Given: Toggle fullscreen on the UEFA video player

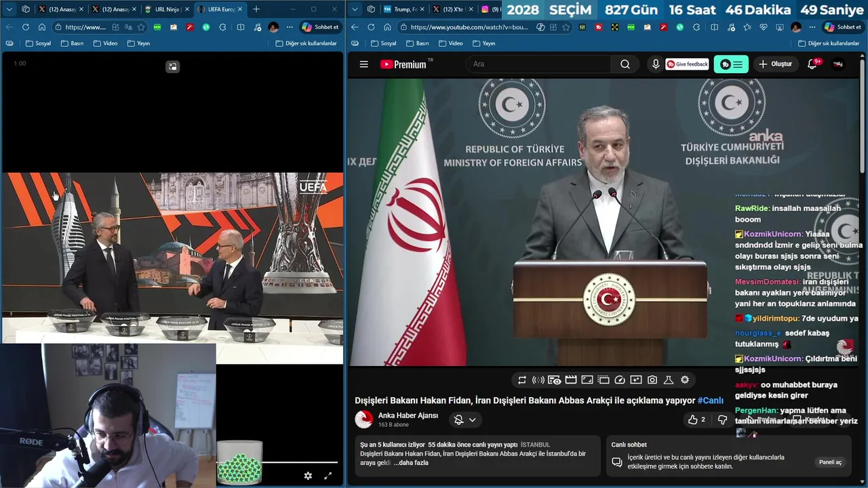Looking at the screenshot, I should (328, 476).
